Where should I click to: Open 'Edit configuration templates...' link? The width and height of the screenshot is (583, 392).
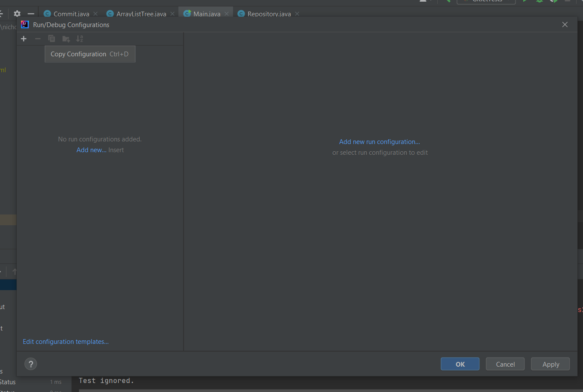66,342
